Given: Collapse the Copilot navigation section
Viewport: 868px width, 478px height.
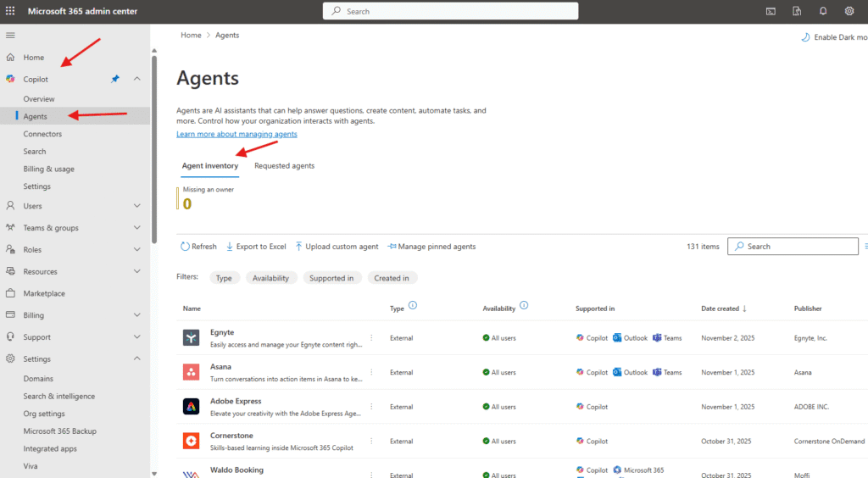Looking at the screenshot, I should tap(137, 79).
